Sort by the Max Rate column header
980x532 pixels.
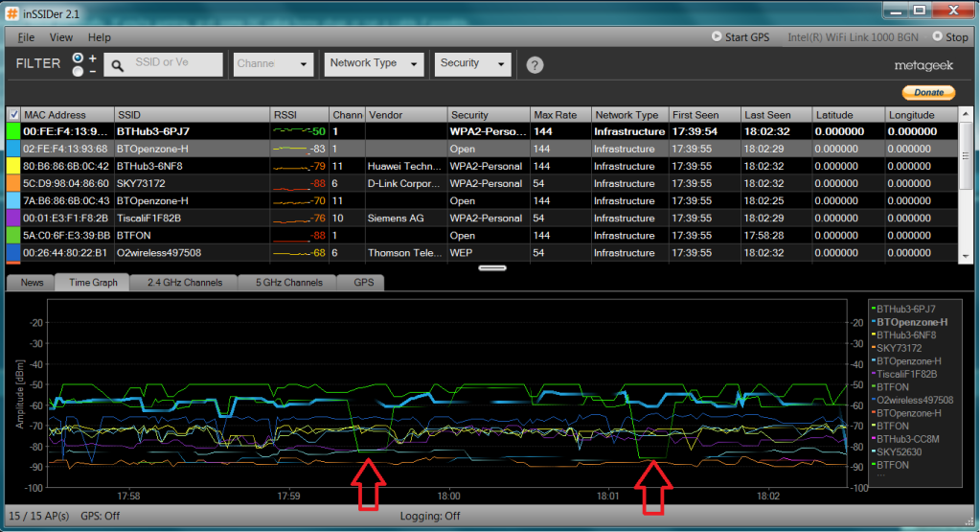[x=560, y=115]
